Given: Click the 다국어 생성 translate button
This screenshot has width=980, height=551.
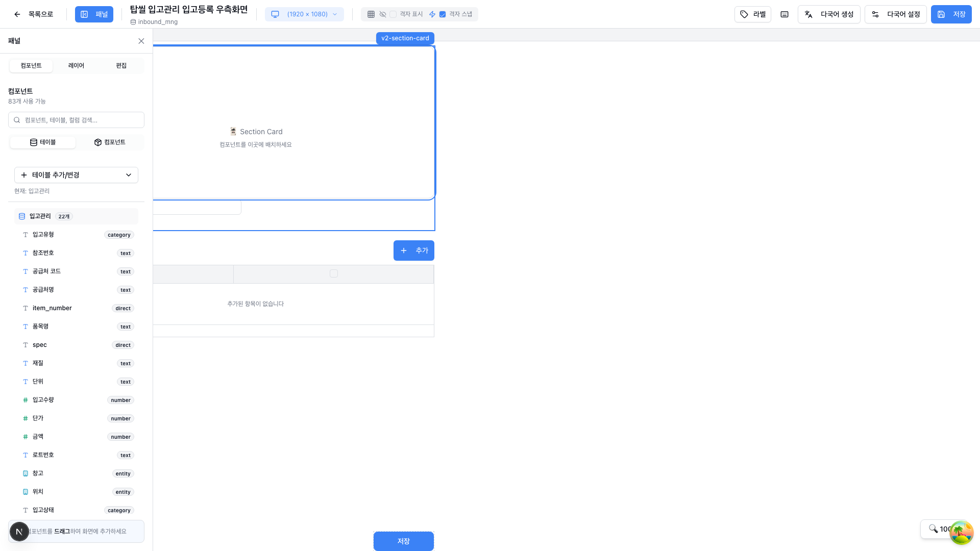Looking at the screenshot, I should click(829, 14).
